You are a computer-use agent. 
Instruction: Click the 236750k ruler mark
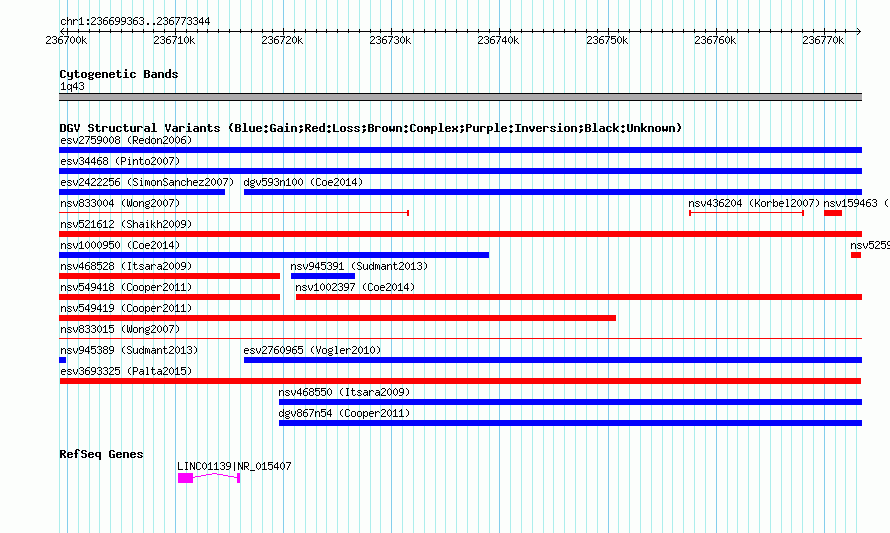pyautogui.click(x=607, y=40)
